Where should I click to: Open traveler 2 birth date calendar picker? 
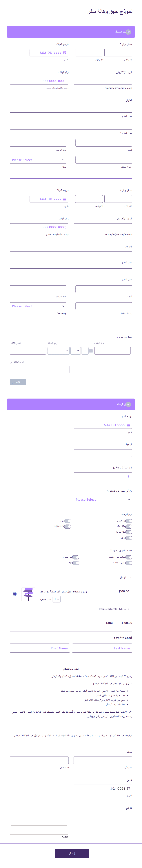(x=65, y=199)
